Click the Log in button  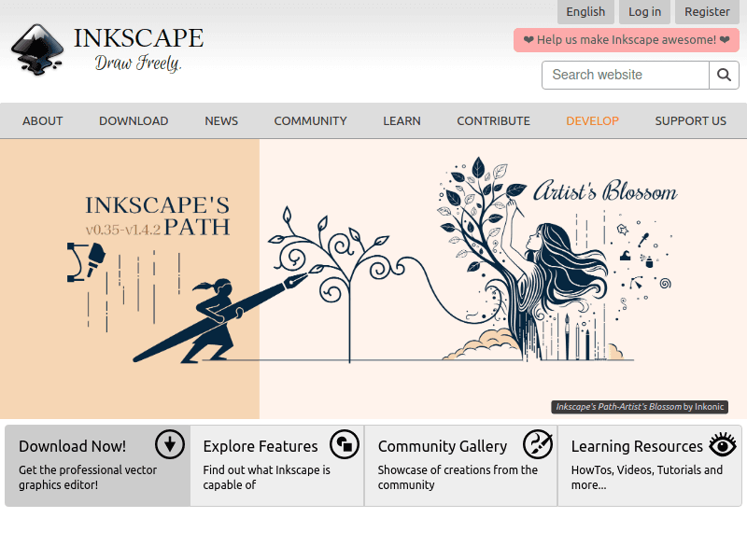pos(644,11)
